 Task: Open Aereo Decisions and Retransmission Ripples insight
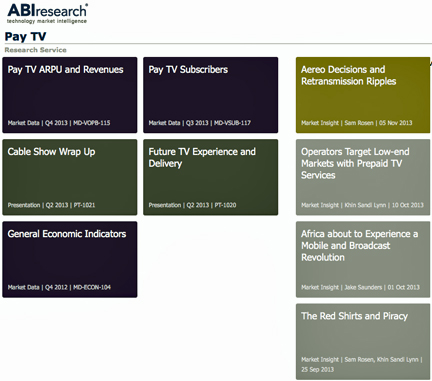coord(363,95)
